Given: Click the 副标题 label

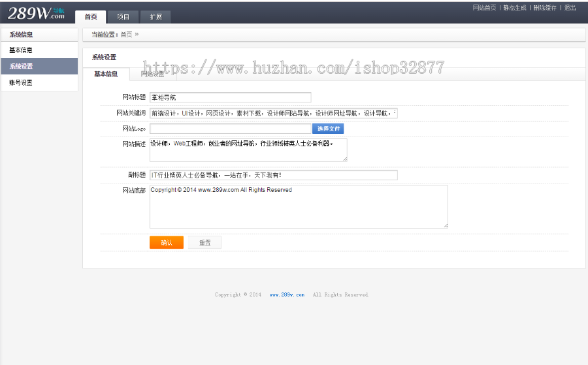Looking at the screenshot, I should pyautogui.click(x=137, y=174).
